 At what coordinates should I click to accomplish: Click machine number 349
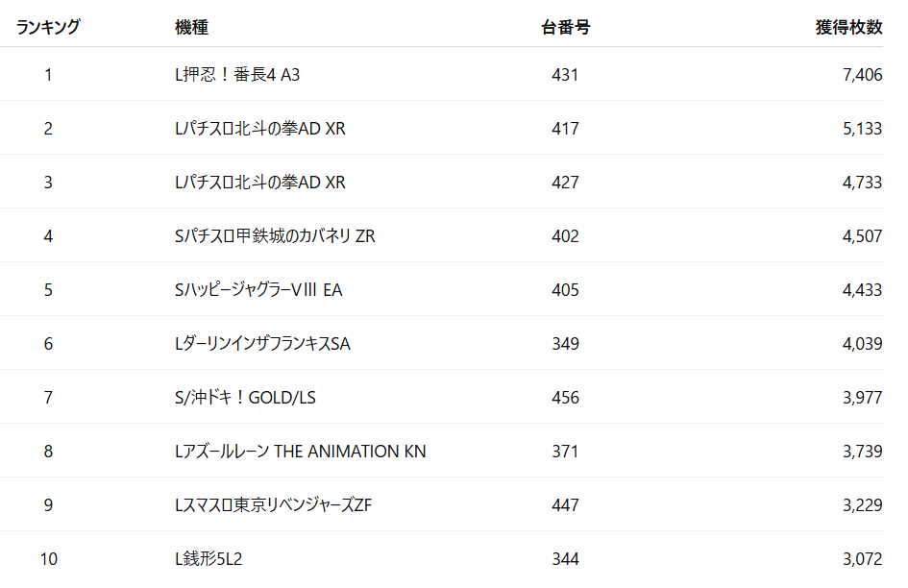565,344
